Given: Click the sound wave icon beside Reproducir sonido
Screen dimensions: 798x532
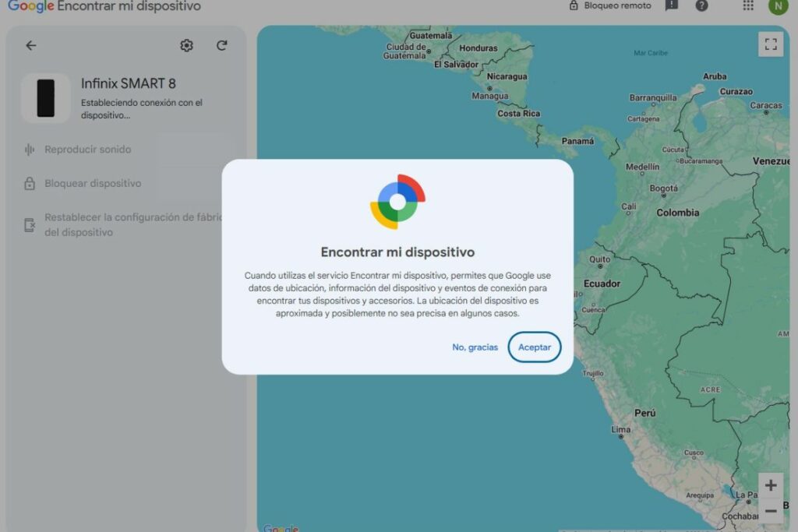Looking at the screenshot, I should pyautogui.click(x=30, y=150).
